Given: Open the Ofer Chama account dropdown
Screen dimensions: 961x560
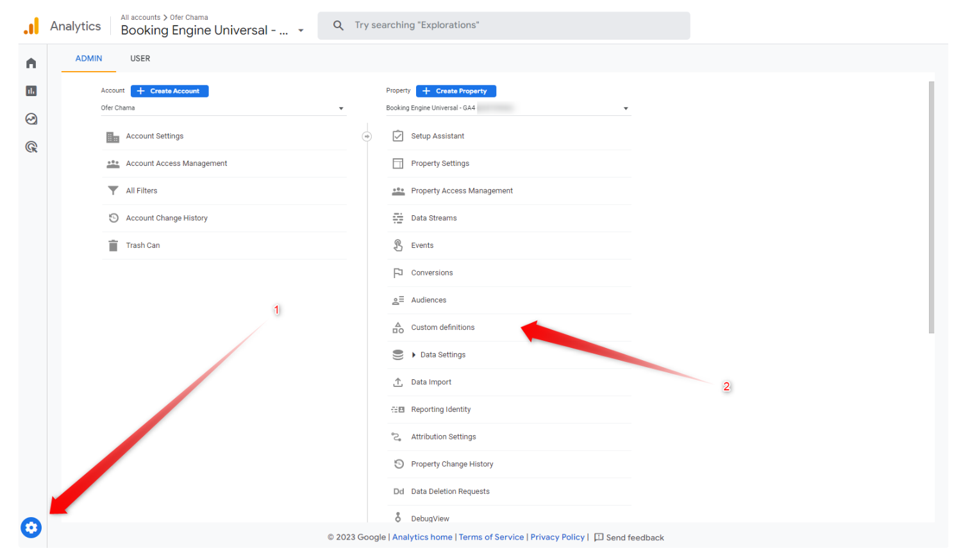Looking at the screenshot, I should [x=223, y=108].
